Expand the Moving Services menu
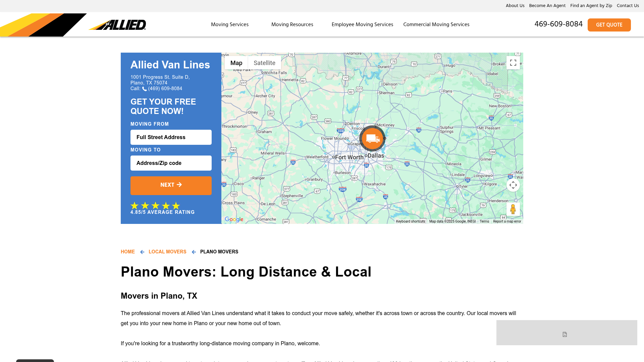Screen dimensions: 644x362 tap(229, 24)
